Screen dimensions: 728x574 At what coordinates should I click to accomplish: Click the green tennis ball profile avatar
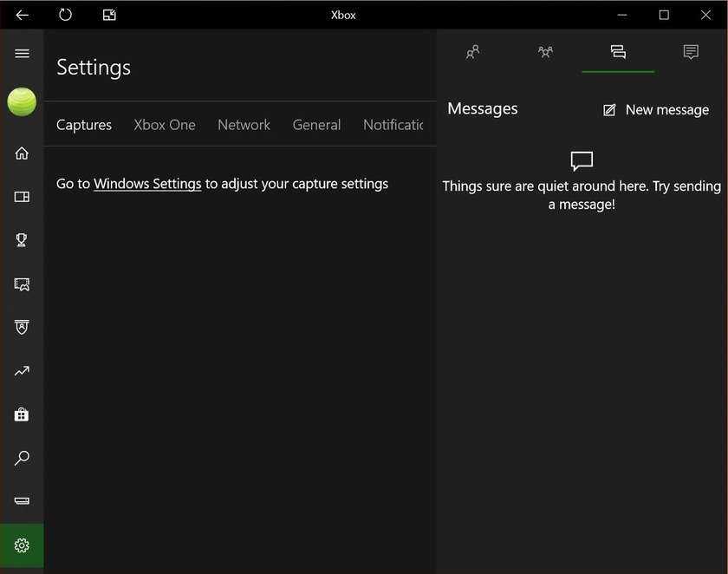22,102
